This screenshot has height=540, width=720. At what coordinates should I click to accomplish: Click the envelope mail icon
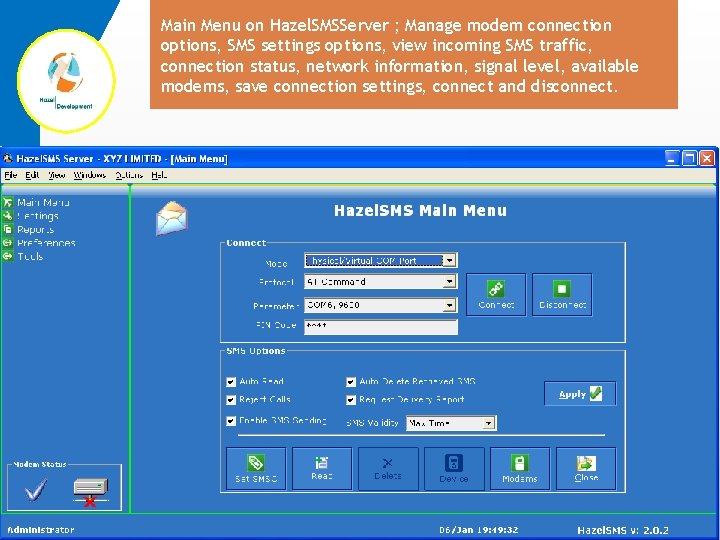coord(172,219)
